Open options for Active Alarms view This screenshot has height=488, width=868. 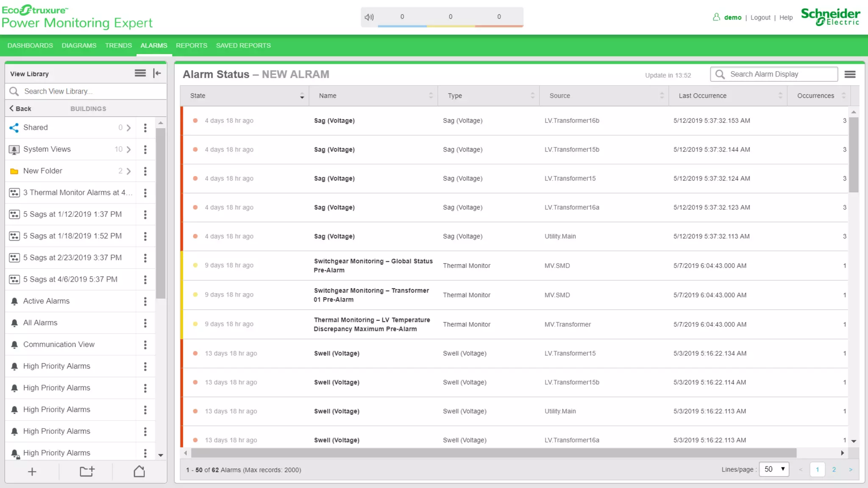[145, 301]
